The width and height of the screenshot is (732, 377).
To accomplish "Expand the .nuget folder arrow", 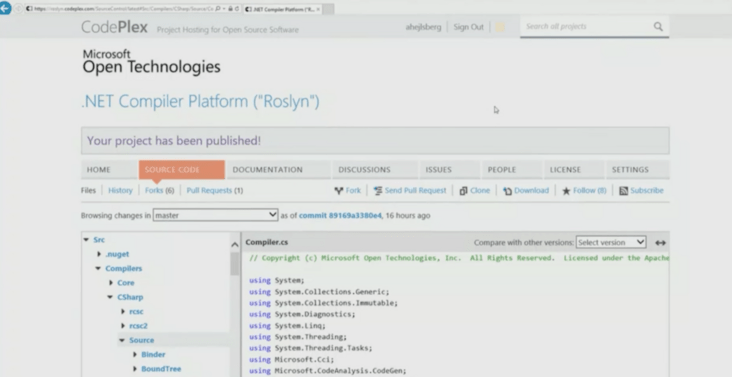I will pyautogui.click(x=99, y=254).
